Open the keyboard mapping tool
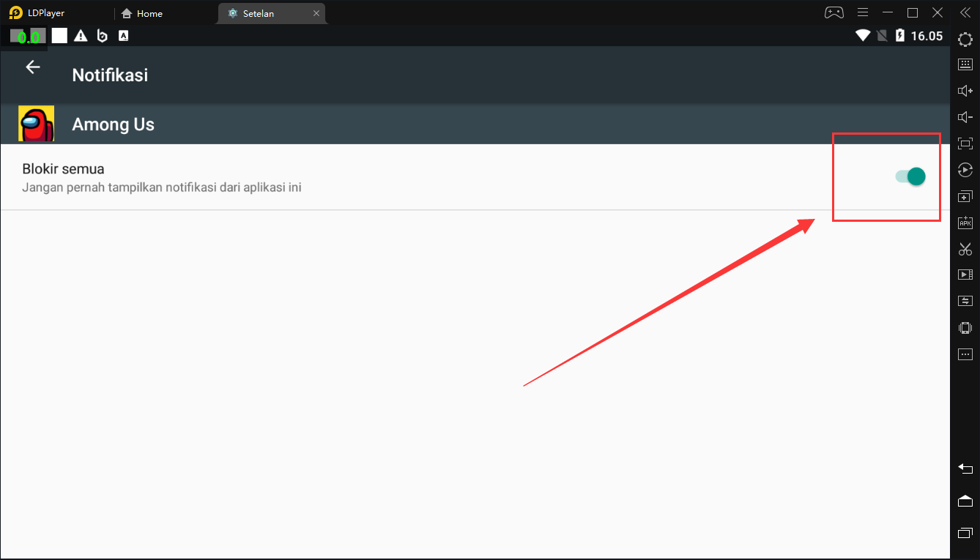The image size is (980, 560). pyautogui.click(x=965, y=64)
